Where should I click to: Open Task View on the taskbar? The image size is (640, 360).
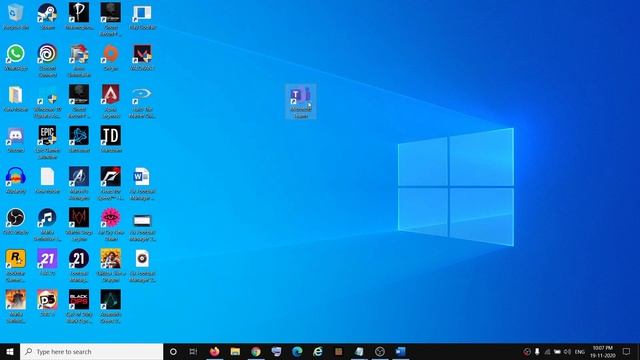193,351
